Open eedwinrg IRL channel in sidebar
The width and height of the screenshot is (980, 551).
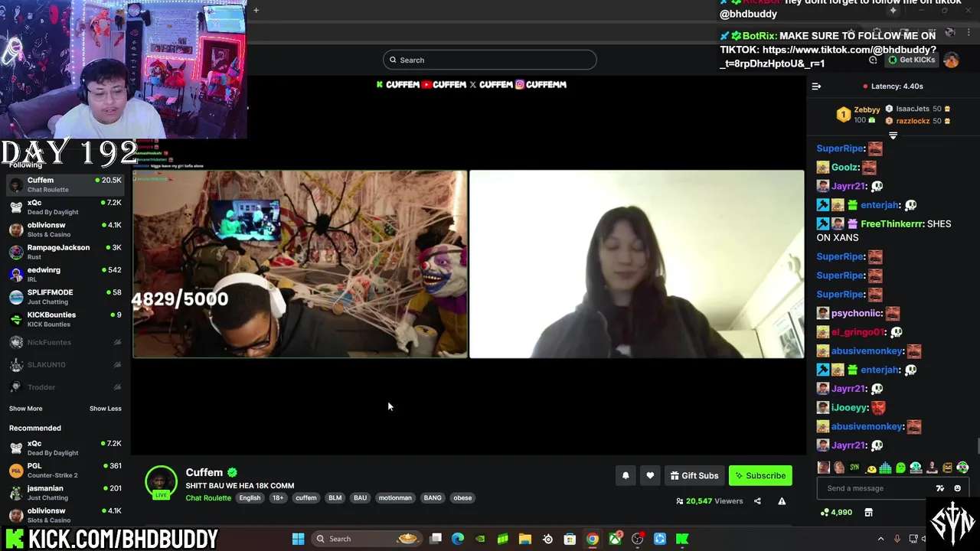[65, 274]
